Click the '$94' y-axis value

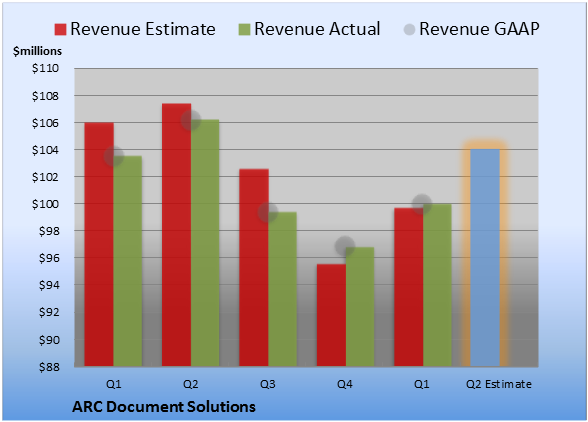[49, 285]
